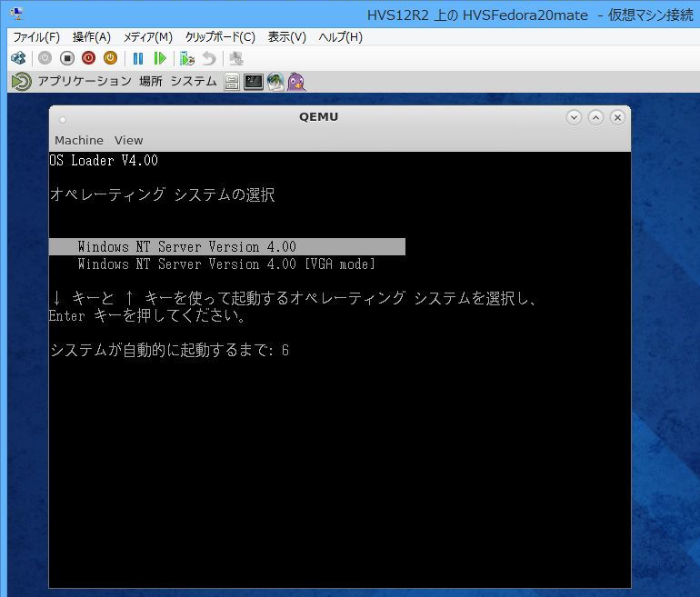Click the Ctrl+Alt+Del toolbar icon
The width and height of the screenshot is (700, 597).
click(18, 58)
